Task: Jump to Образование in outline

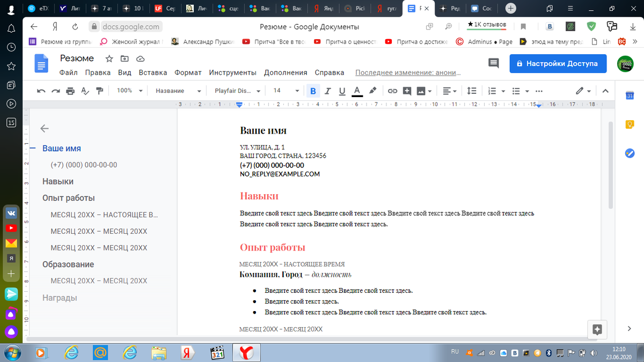Action: click(68, 264)
